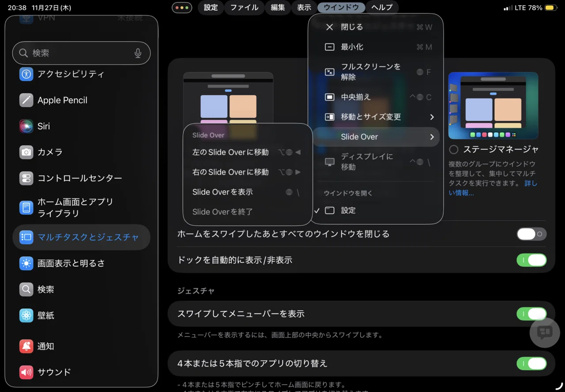Click the minimize (最小化) menu icon

click(x=329, y=47)
